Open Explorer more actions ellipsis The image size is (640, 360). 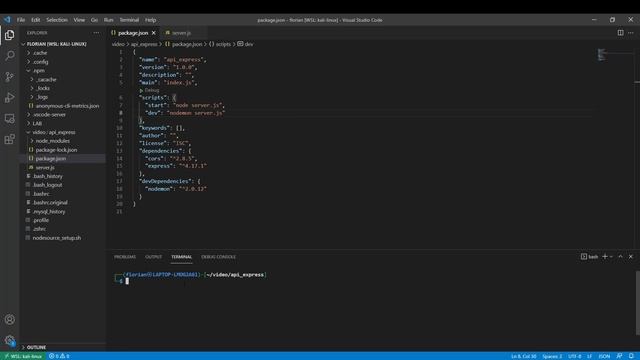click(96, 33)
